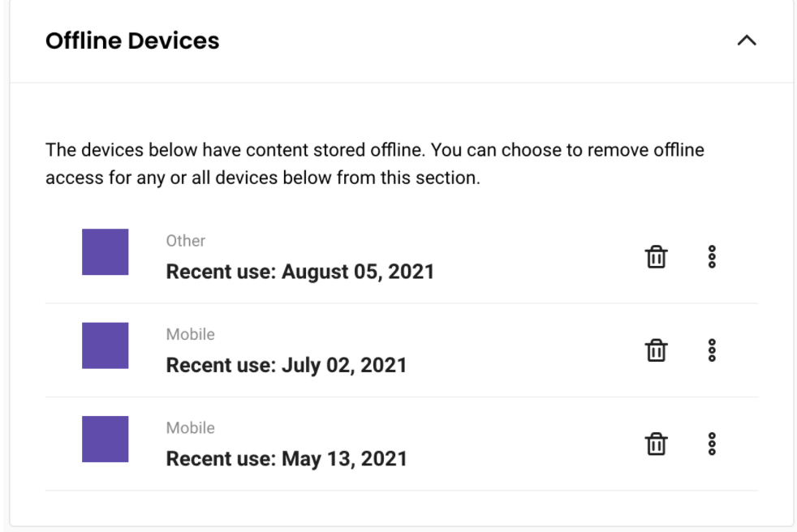797x532 pixels.
Task: Click the trash icon for July 02 Mobile device
Action: point(656,350)
